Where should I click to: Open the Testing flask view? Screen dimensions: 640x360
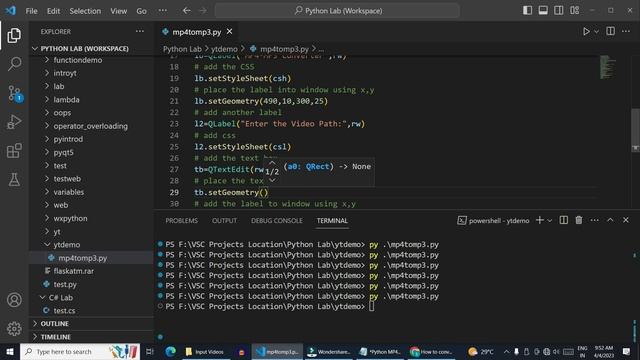tap(14, 180)
